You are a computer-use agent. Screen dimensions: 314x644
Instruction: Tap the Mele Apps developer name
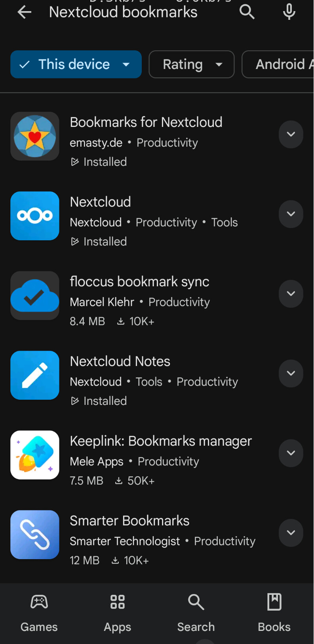97,462
